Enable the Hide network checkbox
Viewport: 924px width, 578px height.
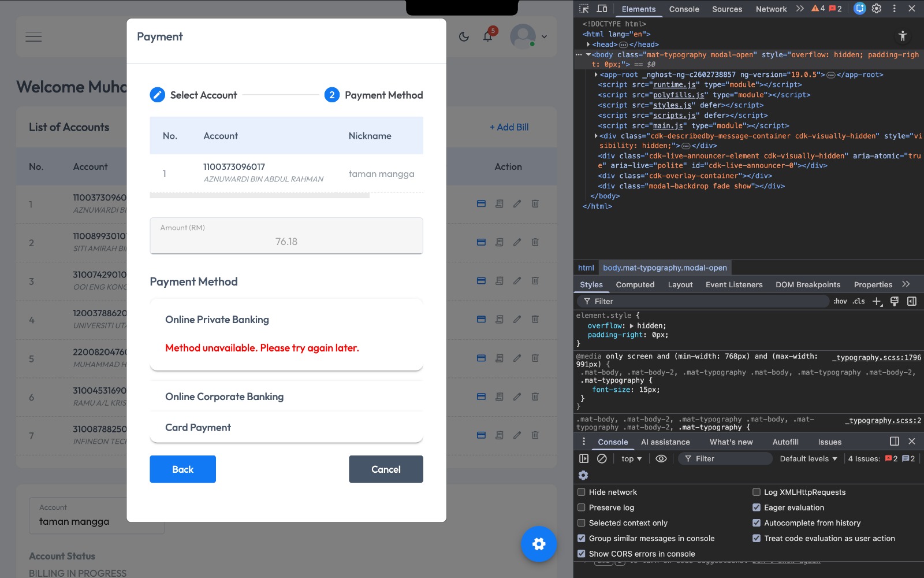(x=582, y=492)
